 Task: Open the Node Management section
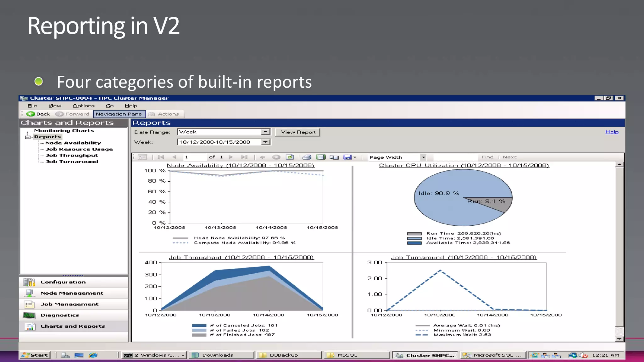click(x=74, y=293)
